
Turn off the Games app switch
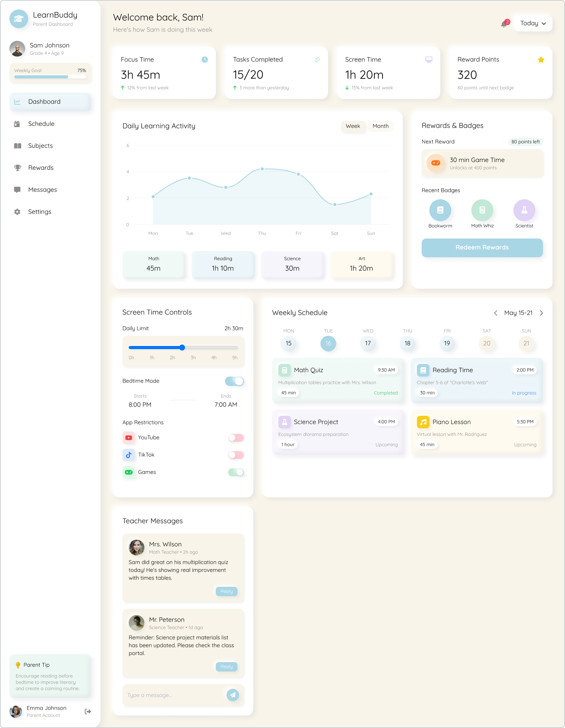[x=236, y=472]
